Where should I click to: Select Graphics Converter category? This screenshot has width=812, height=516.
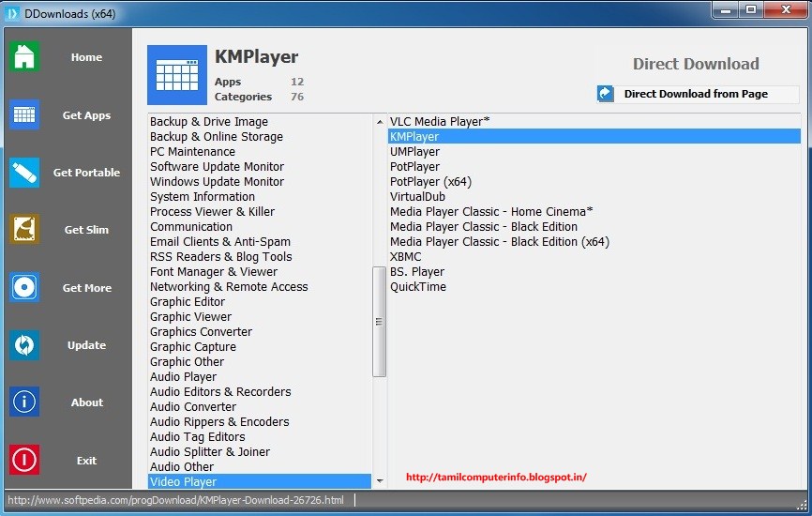[x=260, y=332]
